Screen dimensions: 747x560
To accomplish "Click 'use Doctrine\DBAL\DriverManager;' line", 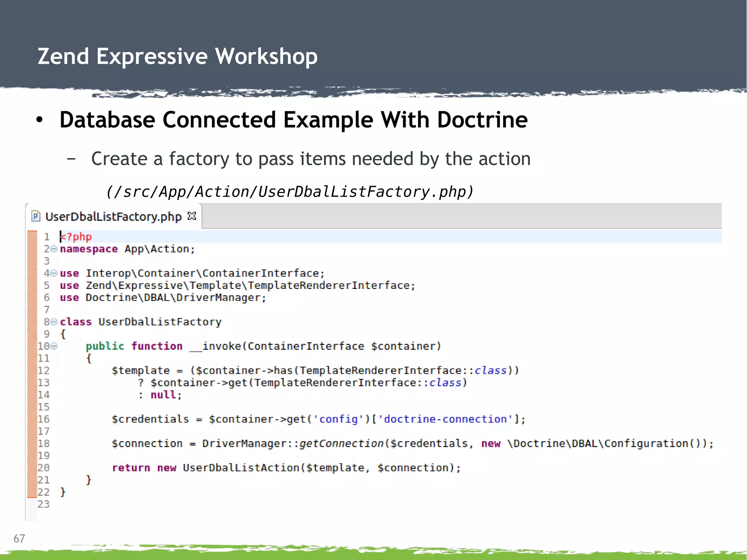I will point(163,298).
